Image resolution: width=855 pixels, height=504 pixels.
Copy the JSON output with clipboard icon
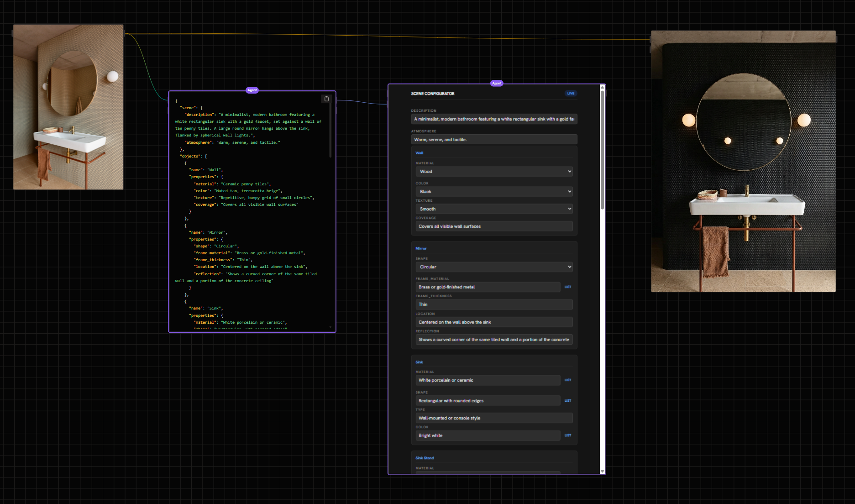pyautogui.click(x=326, y=99)
